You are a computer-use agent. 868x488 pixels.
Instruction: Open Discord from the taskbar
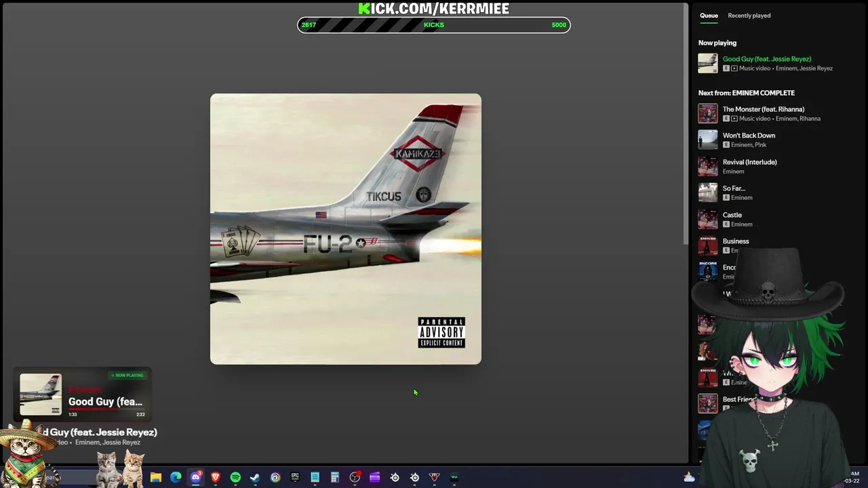(x=196, y=478)
